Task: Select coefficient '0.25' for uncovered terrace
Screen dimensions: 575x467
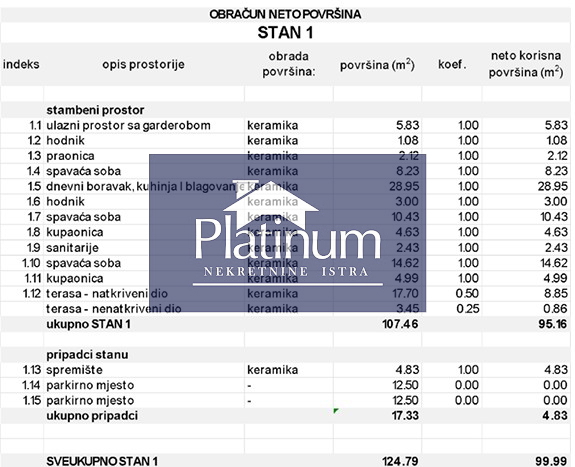Action: pyautogui.click(x=468, y=309)
